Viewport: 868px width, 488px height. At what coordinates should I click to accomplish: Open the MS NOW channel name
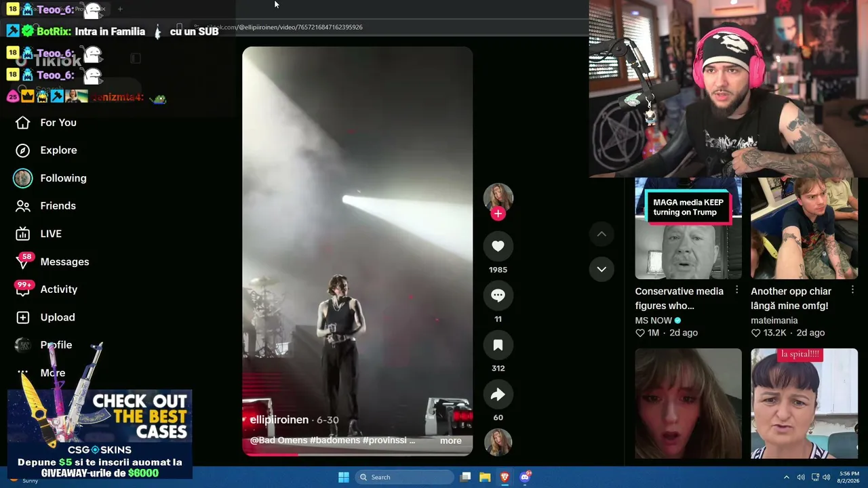(654, 321)
